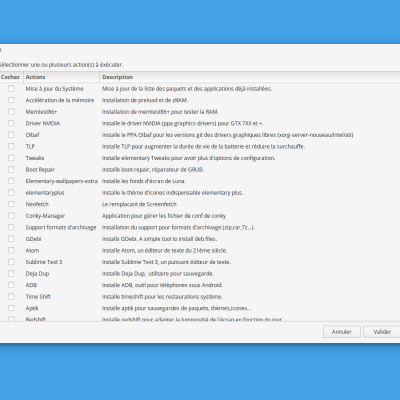Tick the Memtest86+ checkbox
Image resolution: width=400 pixels, height=400 pixels.
(11, 111)
